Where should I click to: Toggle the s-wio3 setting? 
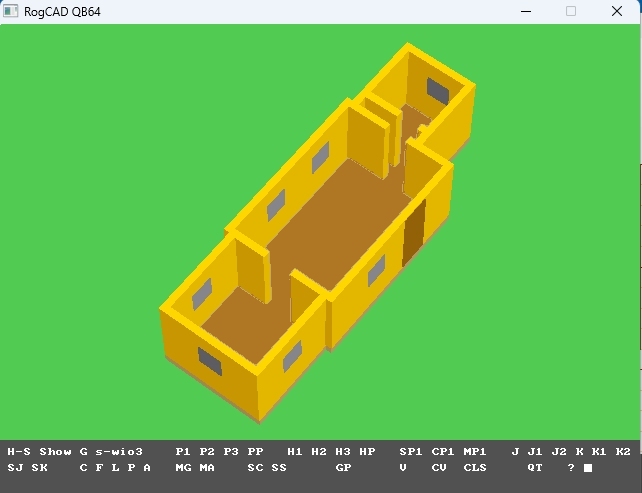[119, 452]
